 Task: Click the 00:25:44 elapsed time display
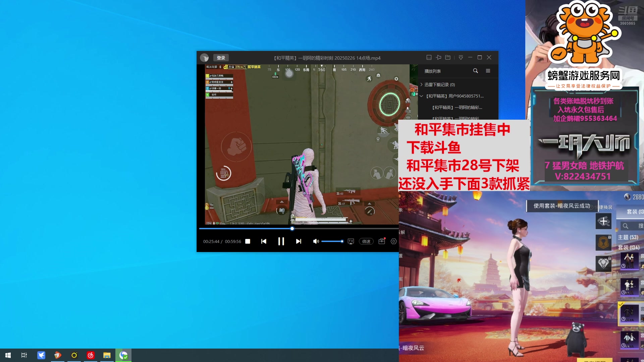211,241
